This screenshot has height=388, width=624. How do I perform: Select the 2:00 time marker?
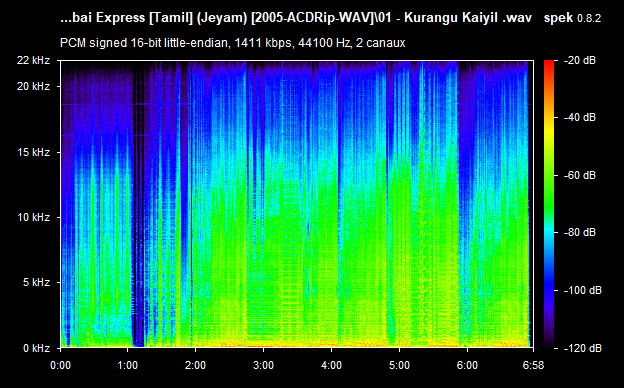[x=195, y=365]
